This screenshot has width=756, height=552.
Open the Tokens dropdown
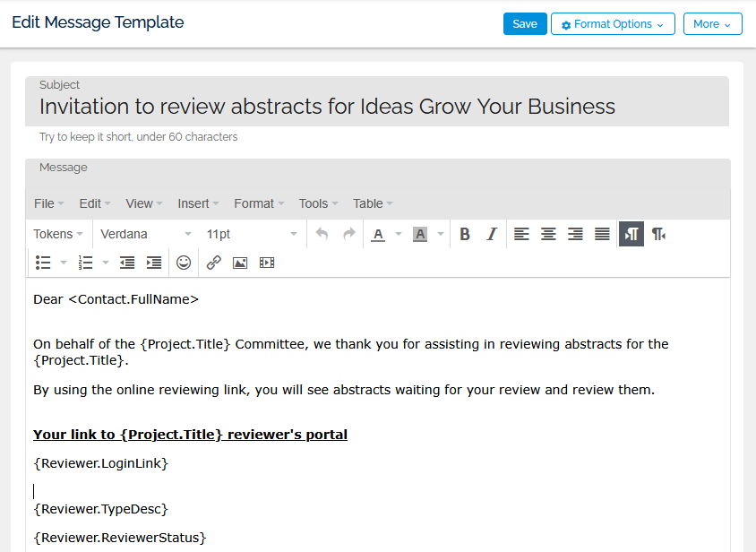(58, 234)
